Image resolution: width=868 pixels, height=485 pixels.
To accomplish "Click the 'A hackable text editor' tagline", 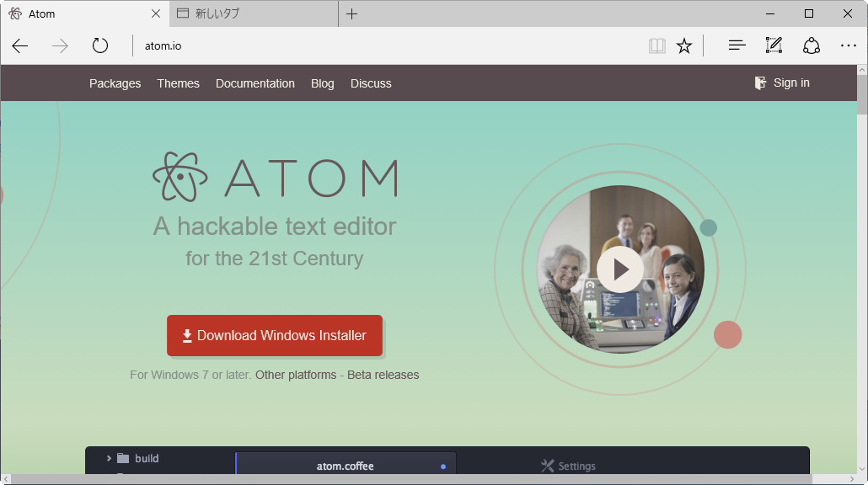I will click(x=275, y=227).
